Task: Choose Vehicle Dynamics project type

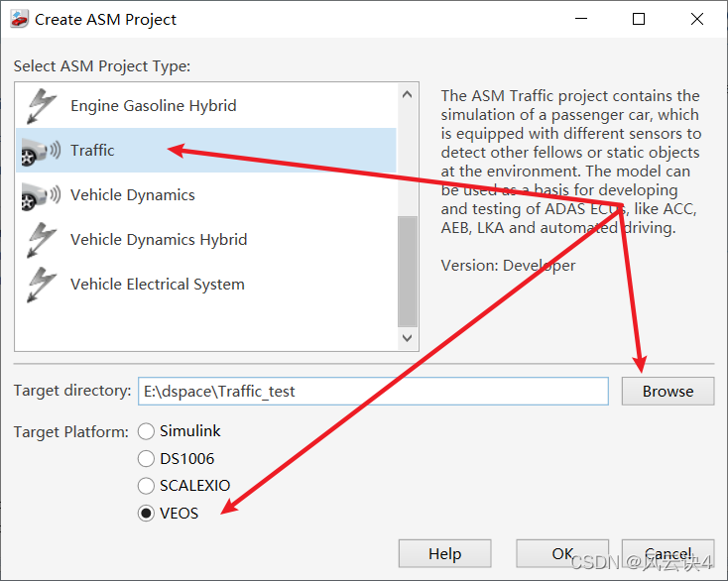Action: (x=206, y=195)
